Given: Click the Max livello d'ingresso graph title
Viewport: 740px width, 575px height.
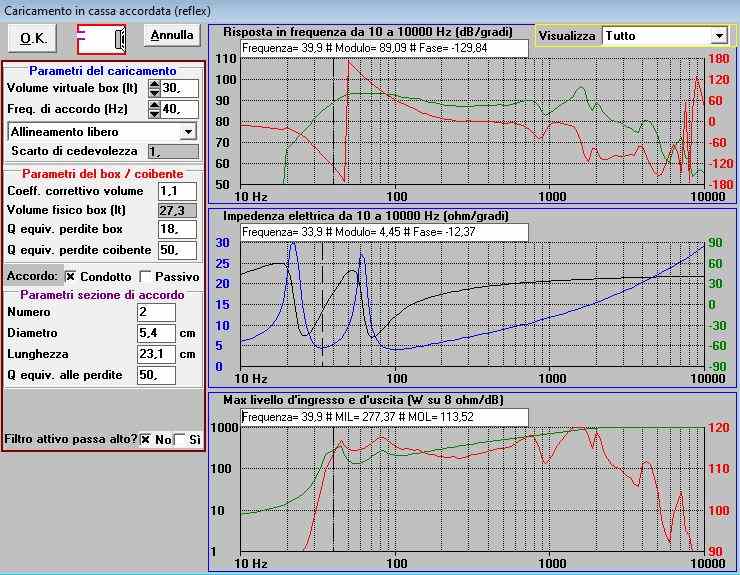Looking at the screenshot, I should [x=363, y=400].
